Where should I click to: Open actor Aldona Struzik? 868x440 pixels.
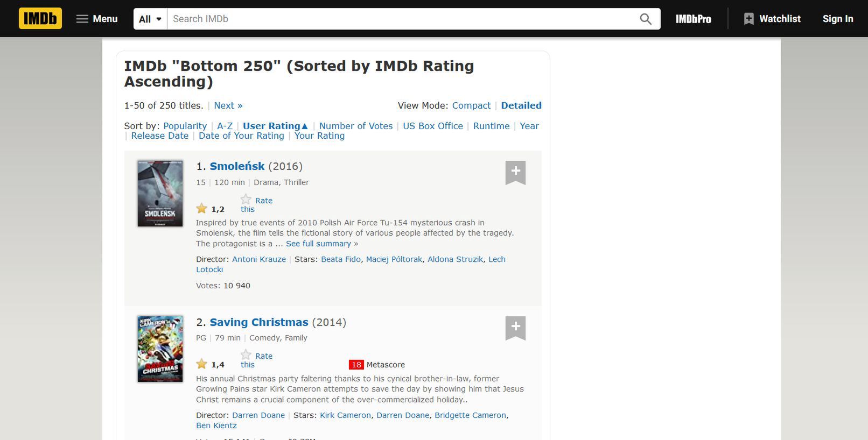coord(455,259)
